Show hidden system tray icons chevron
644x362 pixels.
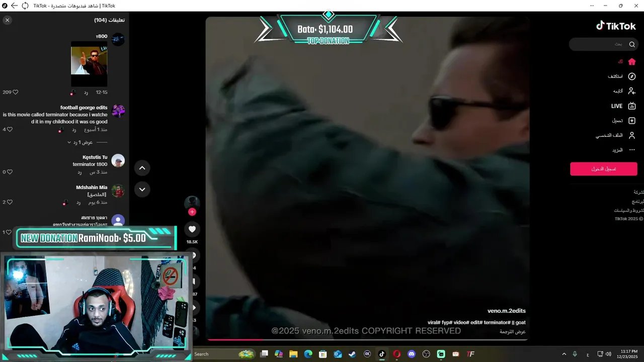tap(564, 354)
